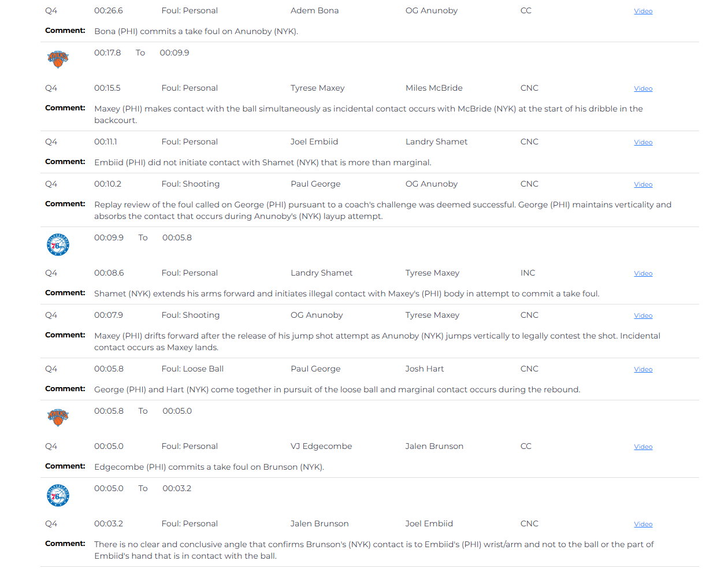Click the Foul: Loose Ball call type
Viewport: 728px width, 572px height.
tap(192, 369)
